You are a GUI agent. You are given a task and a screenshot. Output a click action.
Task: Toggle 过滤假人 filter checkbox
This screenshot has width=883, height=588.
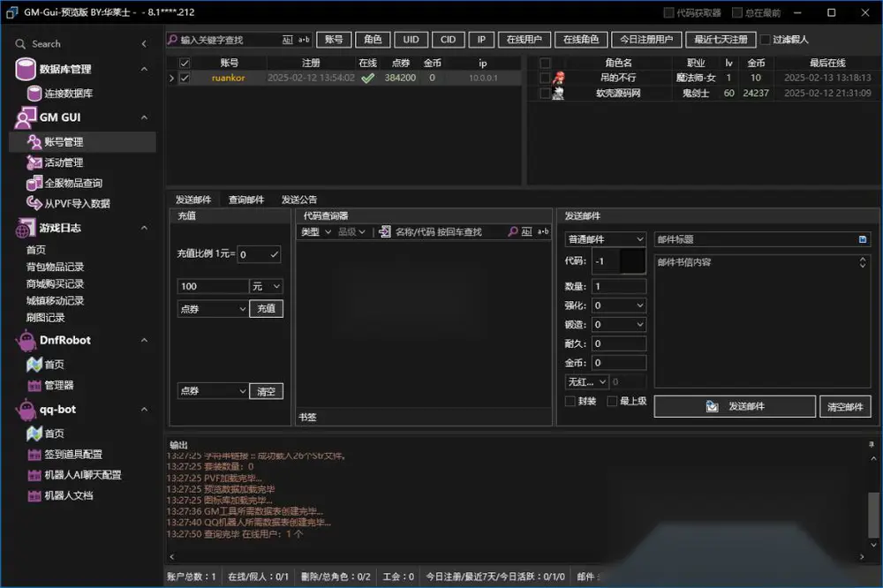766,40
